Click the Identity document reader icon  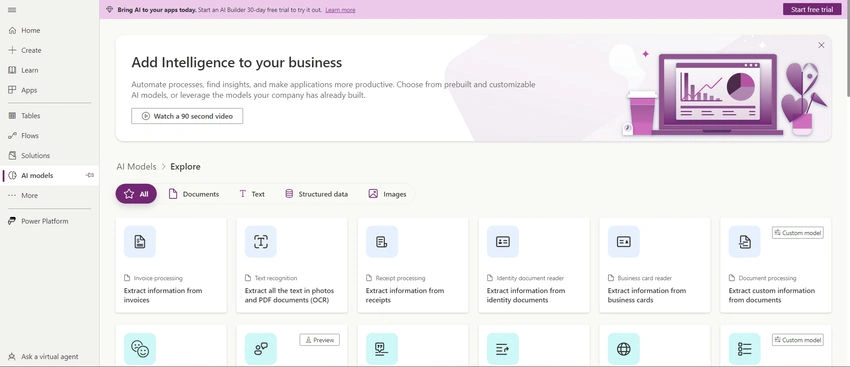(x=503, y=242)
